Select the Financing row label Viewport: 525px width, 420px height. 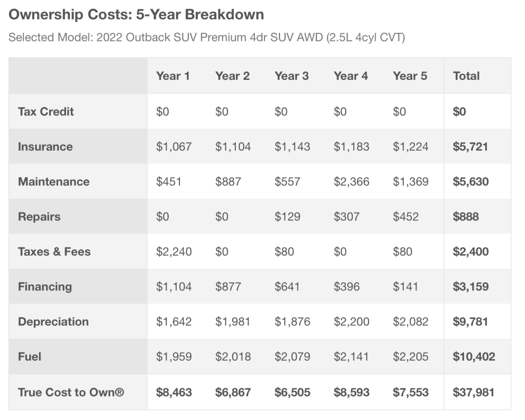coord(45,287)
